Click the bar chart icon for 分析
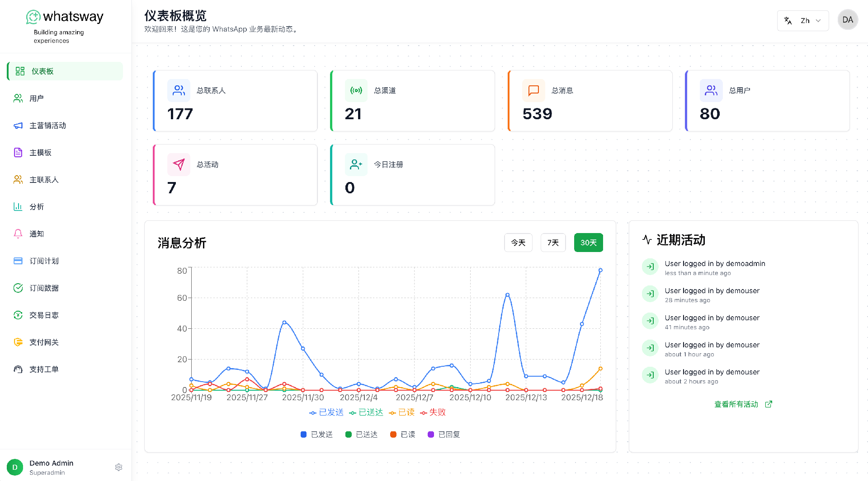 [18, 207]
